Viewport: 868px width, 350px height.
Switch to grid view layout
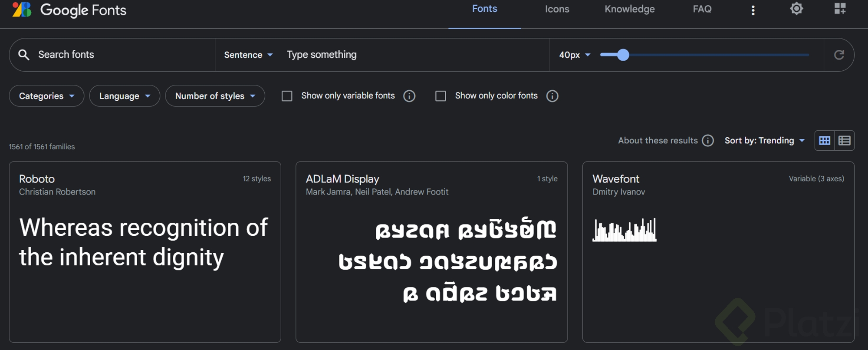point(825,141)
